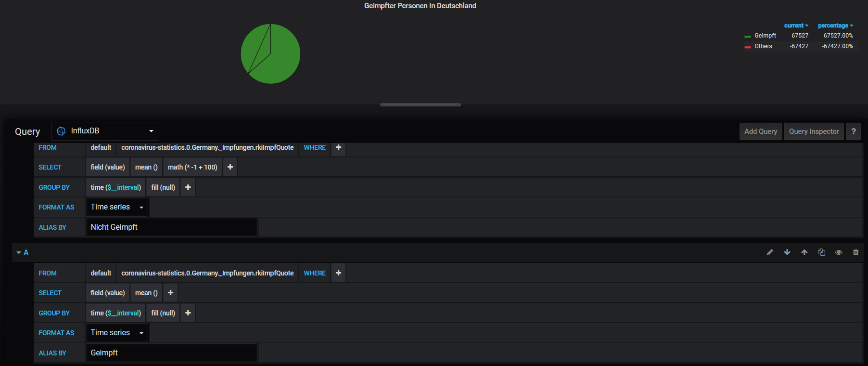Open query help question mark button
The height and width of the screenshot is (366, 868).
click(x=854, y=131)
